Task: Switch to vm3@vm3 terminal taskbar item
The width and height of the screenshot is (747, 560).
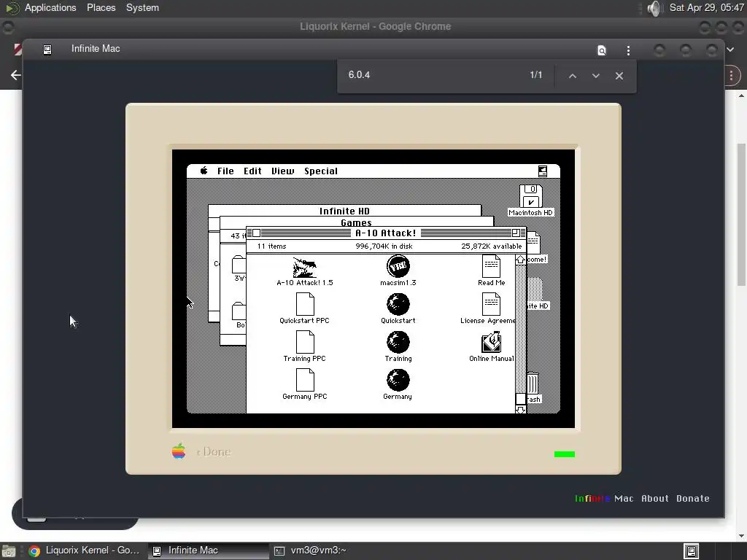Action: pyautogui.click(x=310, y=551)
